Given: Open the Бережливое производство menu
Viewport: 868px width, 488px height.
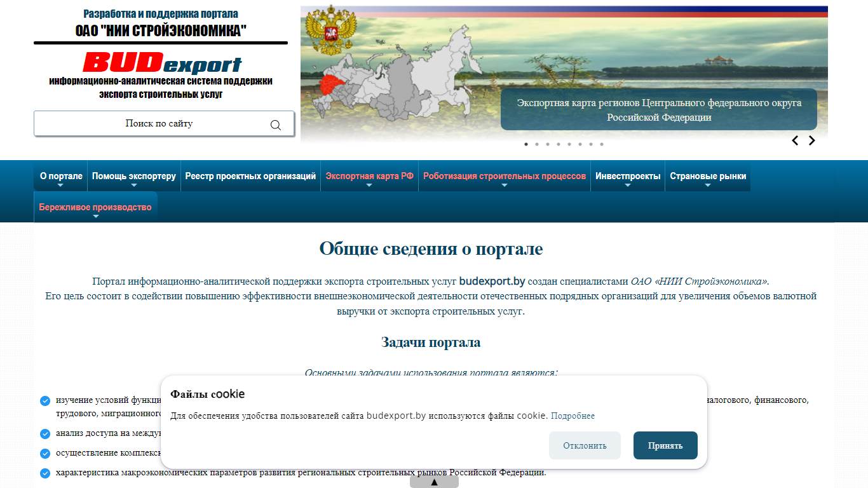Looking at the screenshot, I should [95, 207].
